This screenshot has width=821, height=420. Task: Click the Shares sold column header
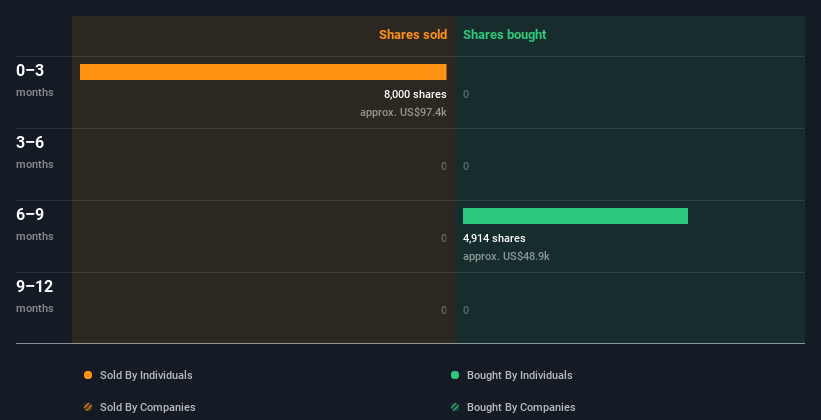point(413,35)
